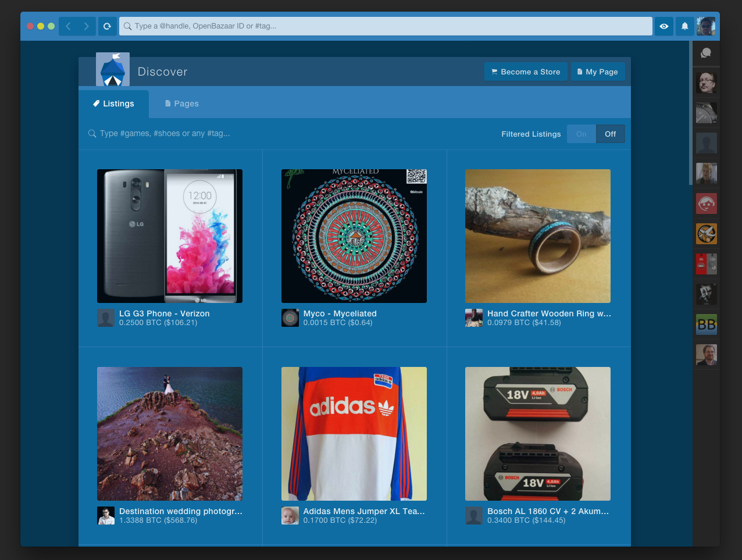Click seller avatar beside Destination wedding listing
The width and height of the screenshot is (742, 560).
[106, 516]
